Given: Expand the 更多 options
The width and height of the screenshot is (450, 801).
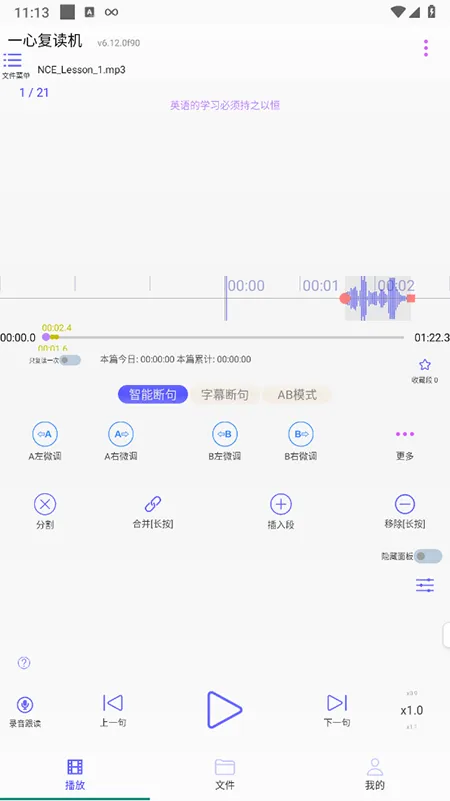Looking at the screenshot, I should (405, 434).
